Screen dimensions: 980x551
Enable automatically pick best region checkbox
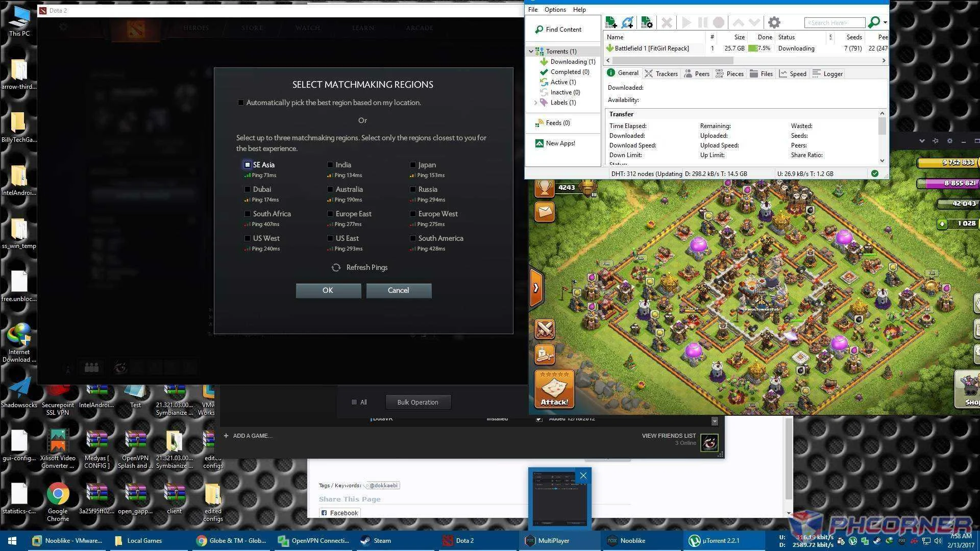tap(240, 103)
